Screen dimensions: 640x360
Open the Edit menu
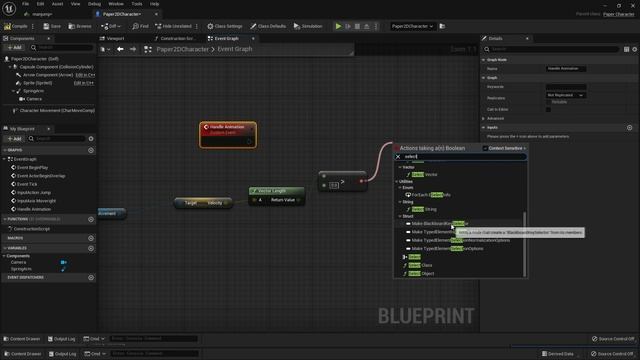40,4
